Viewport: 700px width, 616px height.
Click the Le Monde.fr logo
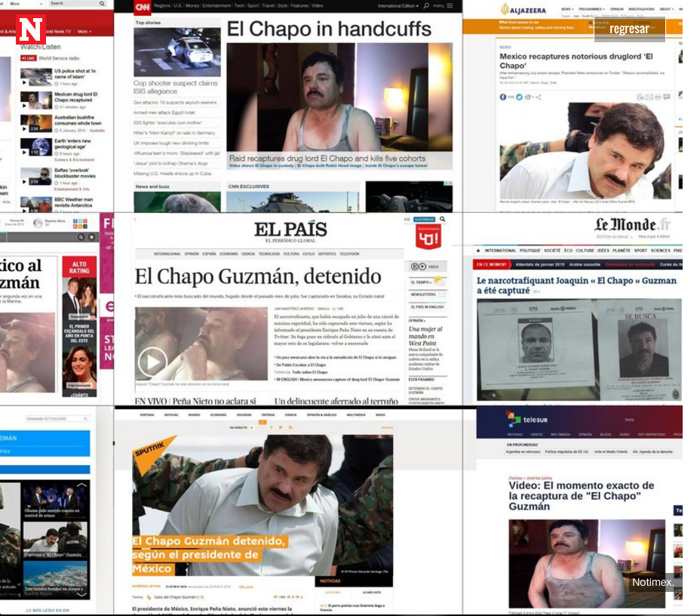632,225
